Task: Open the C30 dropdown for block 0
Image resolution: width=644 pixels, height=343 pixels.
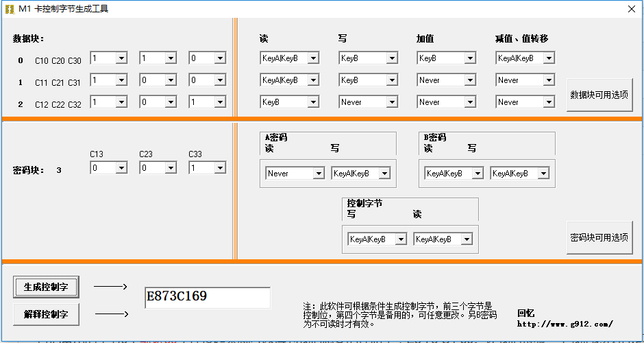Action: coord(220,58)
